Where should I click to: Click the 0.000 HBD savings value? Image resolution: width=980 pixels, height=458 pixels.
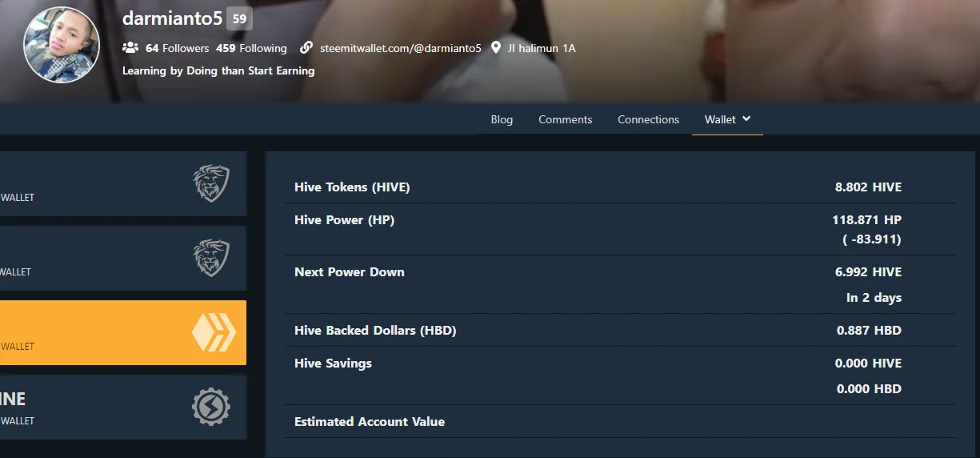869,389
